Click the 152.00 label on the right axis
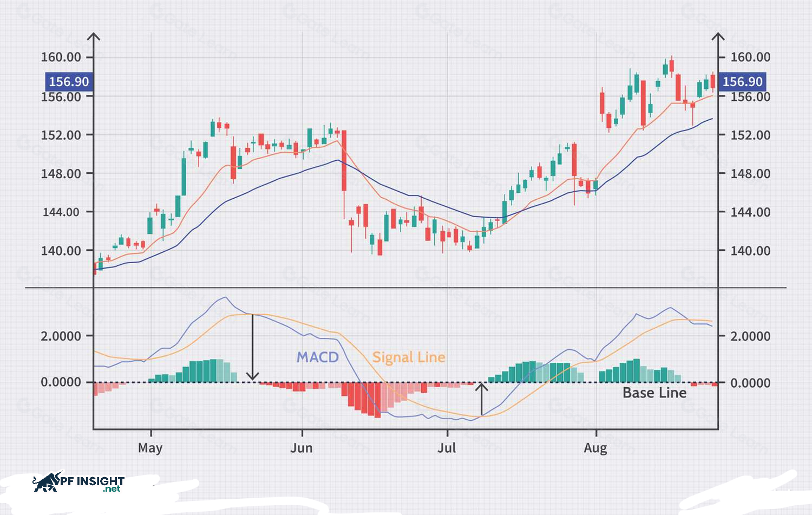 (x=750, y=135)
